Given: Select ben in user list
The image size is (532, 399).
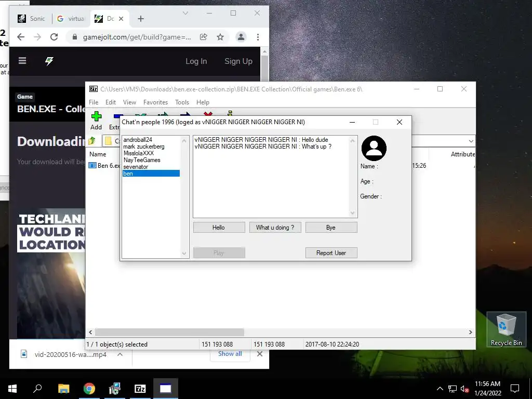Looking at the screenshot, I should 151,174.
